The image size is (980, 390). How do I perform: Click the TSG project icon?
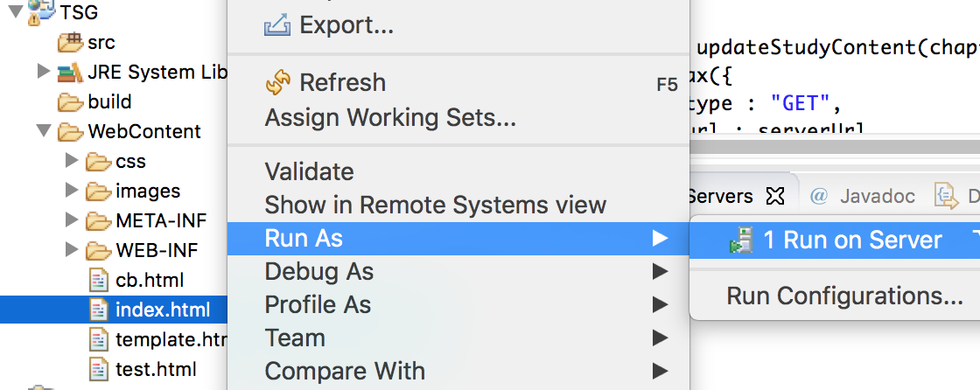pyautogui.click(x=42, y=12)
